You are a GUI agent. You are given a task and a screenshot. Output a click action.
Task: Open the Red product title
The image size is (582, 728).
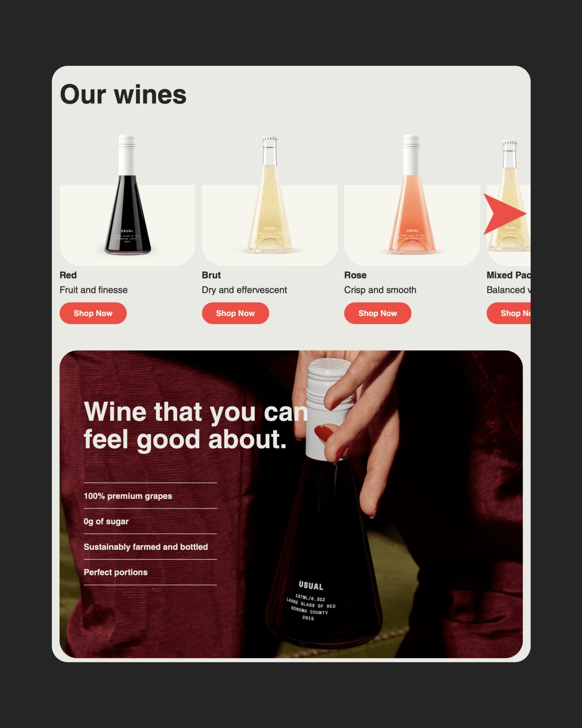pos(68,275)
